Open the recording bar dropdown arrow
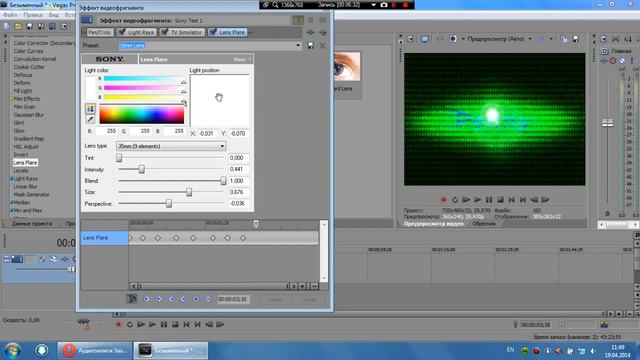The height and width of the screenshot is (360, 640). (x=373, y=5)
